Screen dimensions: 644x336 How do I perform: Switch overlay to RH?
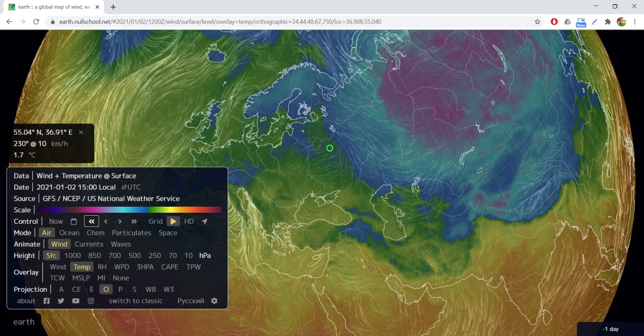(x=102, y=267)
